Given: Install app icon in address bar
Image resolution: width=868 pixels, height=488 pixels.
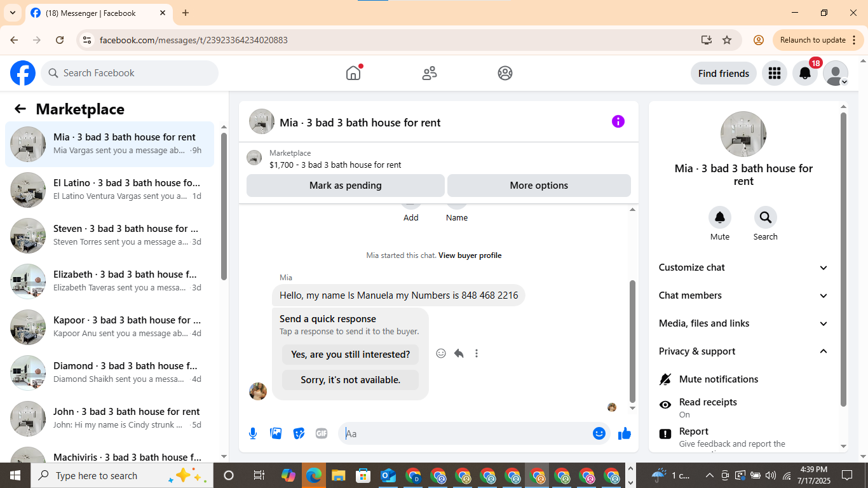Looking at the screenshot, I should 706,40.
